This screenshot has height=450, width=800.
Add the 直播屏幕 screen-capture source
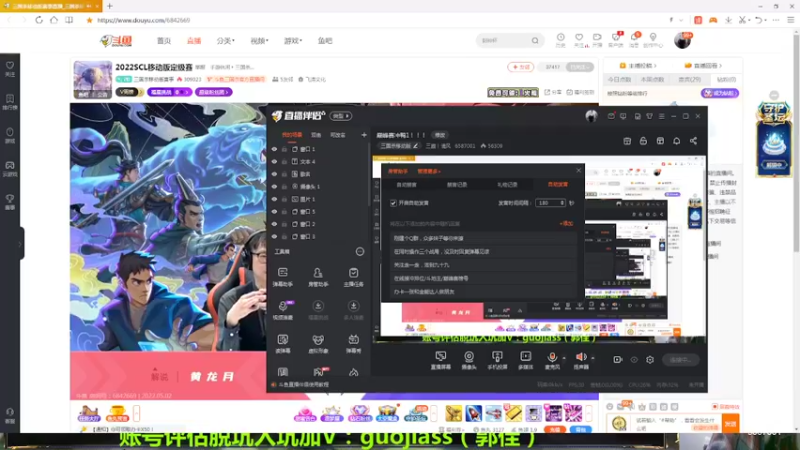440,360
